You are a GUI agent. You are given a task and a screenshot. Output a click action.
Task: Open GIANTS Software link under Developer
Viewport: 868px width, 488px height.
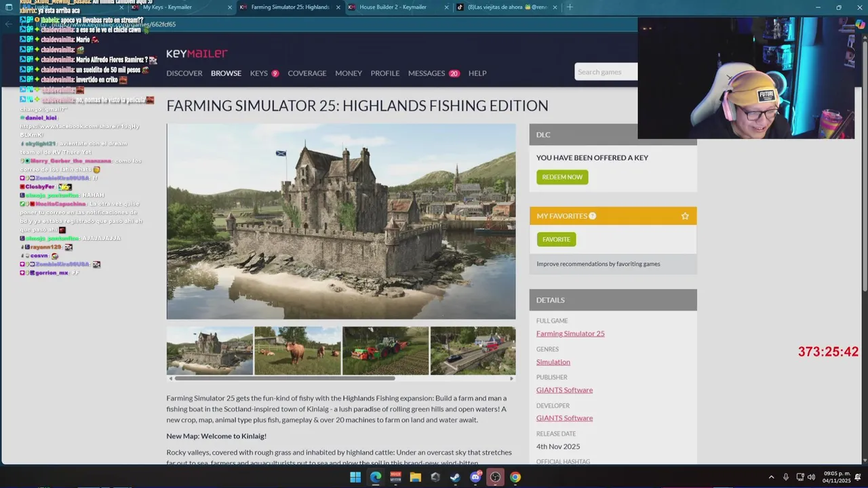pos(564,418)
